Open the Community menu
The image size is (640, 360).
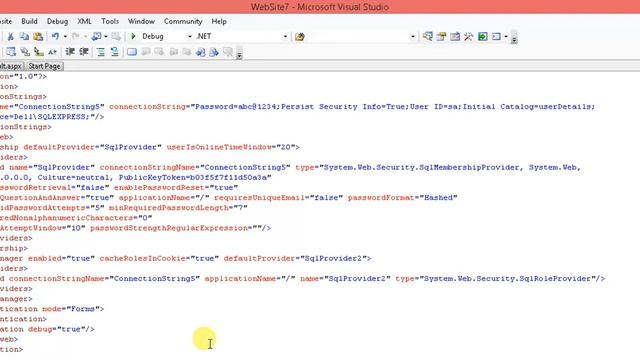click(183, 21)
